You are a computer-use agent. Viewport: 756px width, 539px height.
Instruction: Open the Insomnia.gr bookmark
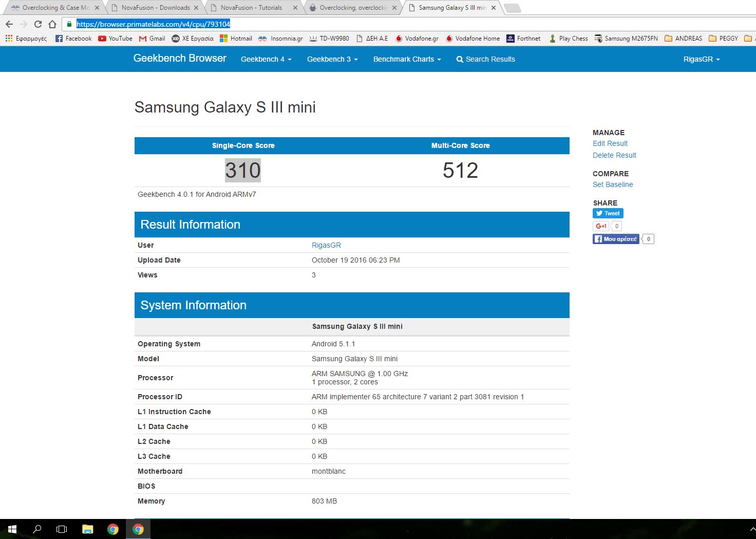(x=280, y=39)
